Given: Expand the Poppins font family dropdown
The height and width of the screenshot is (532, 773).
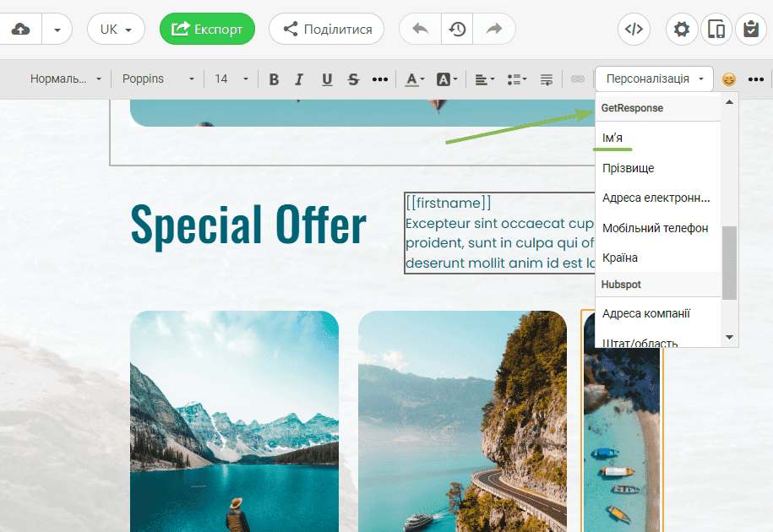Looking at the screenshot, I should pyautogui.click(x=157, y=79).
